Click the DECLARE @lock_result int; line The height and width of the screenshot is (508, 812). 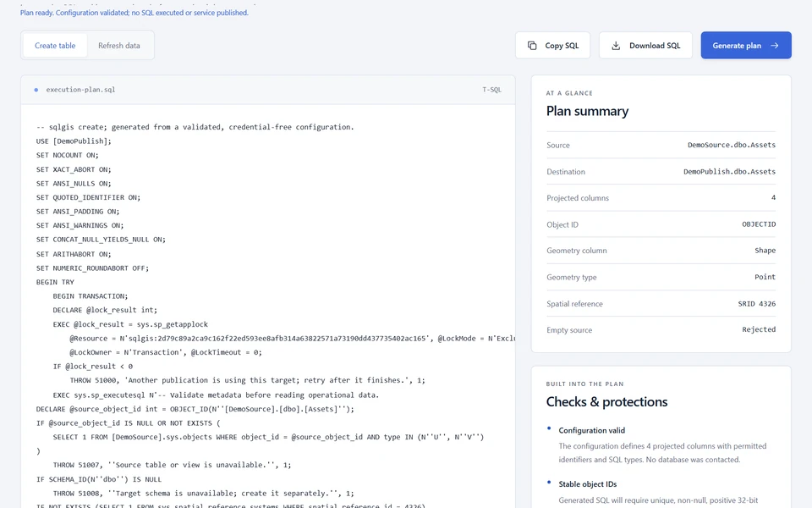click(x=105, y=310)
